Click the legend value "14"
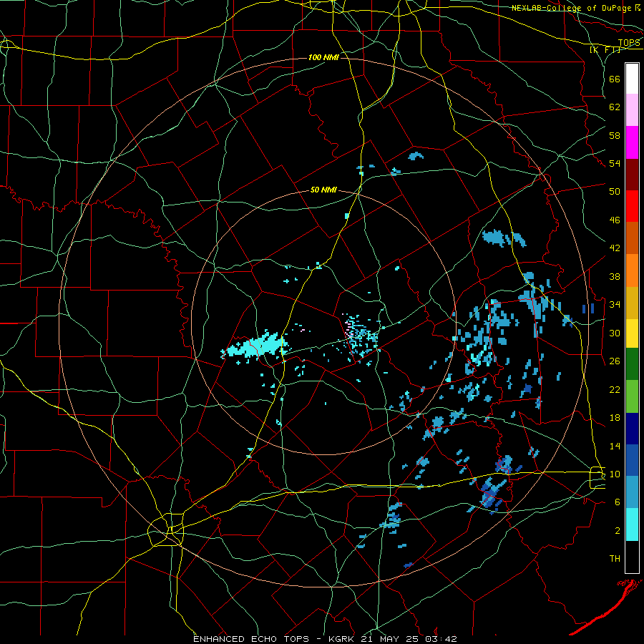Image resolution: width=644 pixels, height=644 pixels. coord(615,446)
